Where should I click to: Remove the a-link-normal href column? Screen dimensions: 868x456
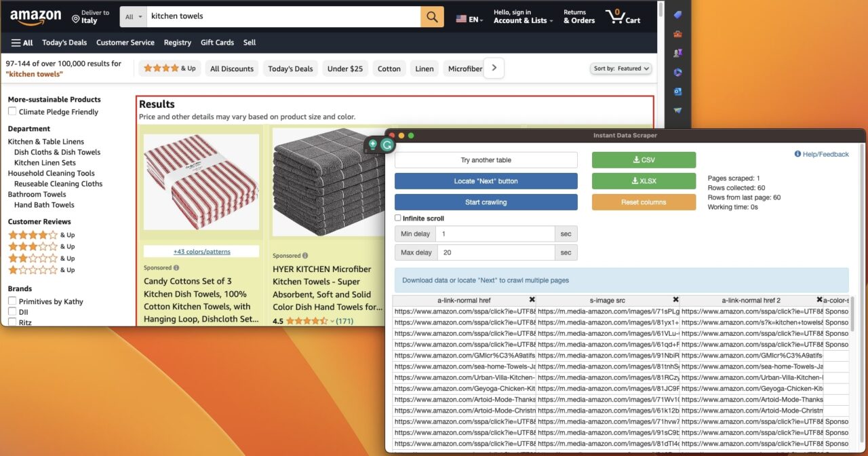point(532,300)
